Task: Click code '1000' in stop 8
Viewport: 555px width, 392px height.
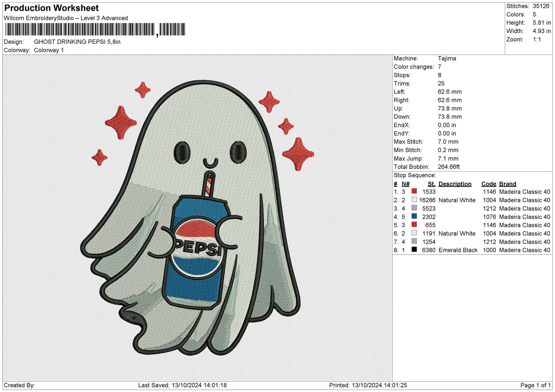Action: [x=489, y=250]
